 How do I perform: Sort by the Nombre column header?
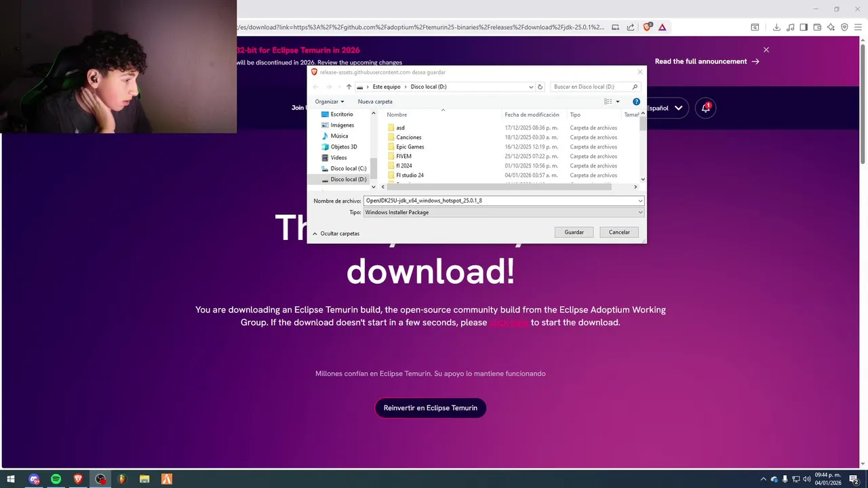442,115
